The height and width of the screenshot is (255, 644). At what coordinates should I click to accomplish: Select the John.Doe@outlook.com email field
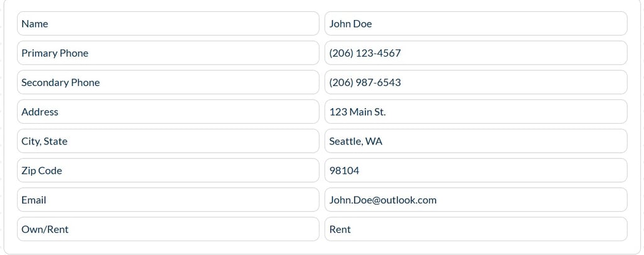475,200
